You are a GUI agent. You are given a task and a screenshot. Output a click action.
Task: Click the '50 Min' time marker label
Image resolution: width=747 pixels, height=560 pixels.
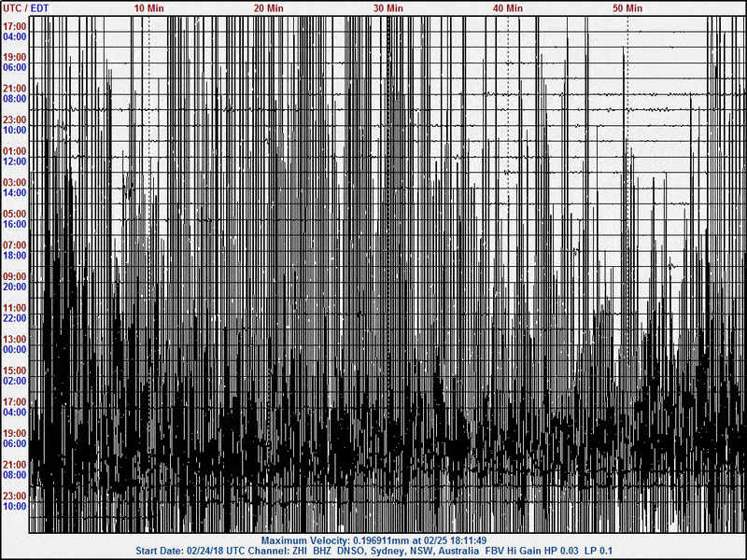(627, 8)
